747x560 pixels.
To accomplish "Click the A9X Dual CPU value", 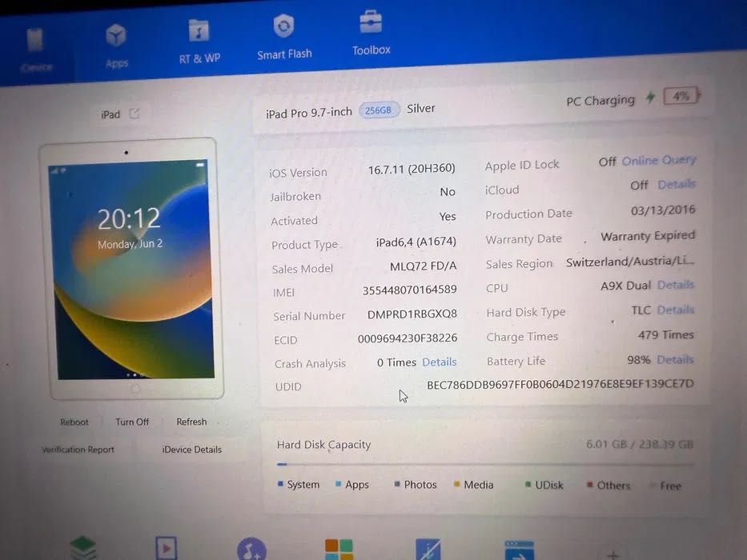I will 625,286.
